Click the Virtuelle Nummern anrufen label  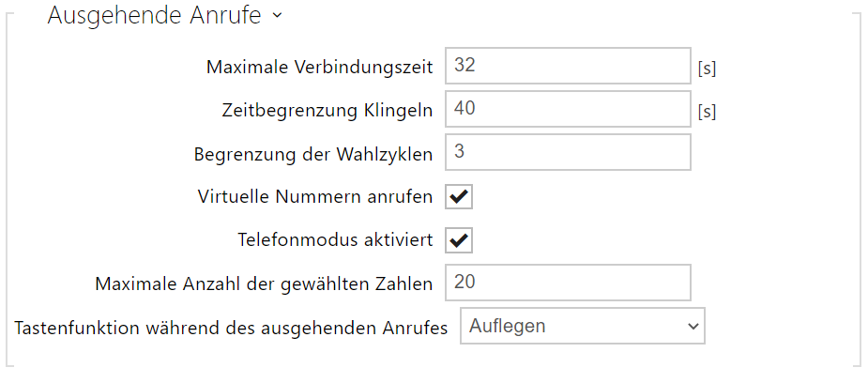(315, 197)
